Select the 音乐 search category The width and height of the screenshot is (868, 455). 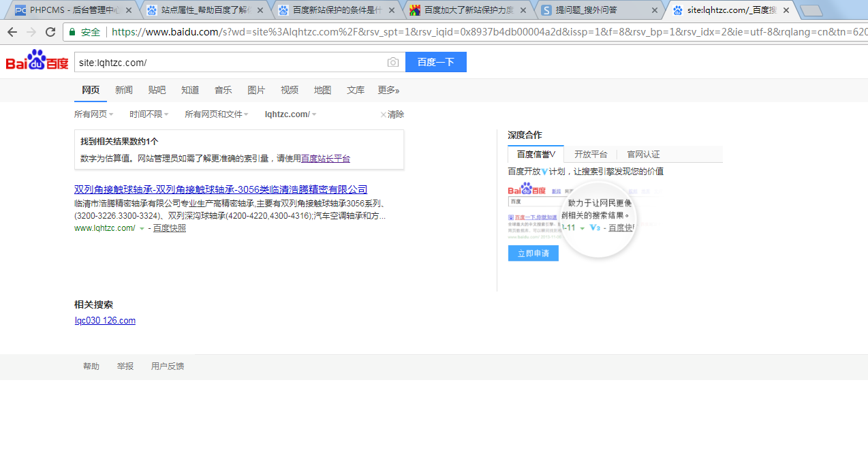pos(223,90)
